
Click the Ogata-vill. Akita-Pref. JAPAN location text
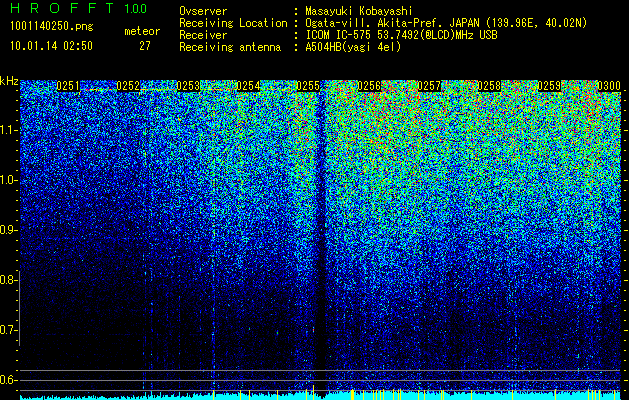pyautogui.click(x=446, y=23)
